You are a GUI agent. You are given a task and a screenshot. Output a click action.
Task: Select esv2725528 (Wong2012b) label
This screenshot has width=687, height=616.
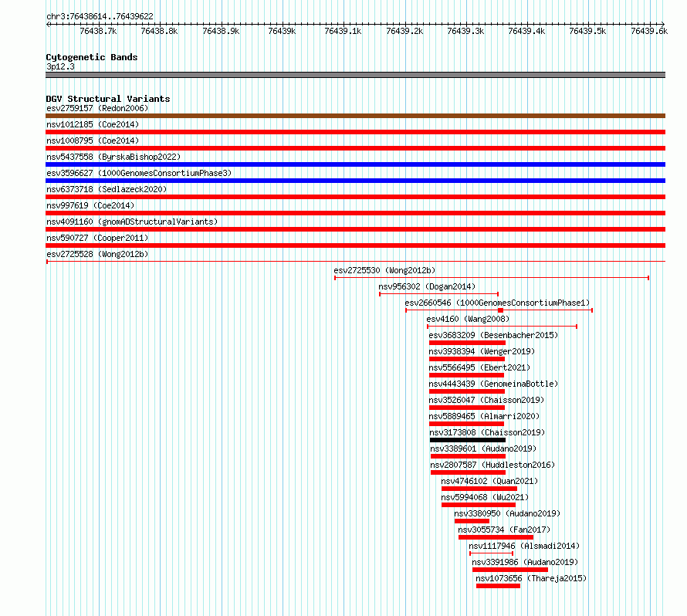[x=97, y=254]
